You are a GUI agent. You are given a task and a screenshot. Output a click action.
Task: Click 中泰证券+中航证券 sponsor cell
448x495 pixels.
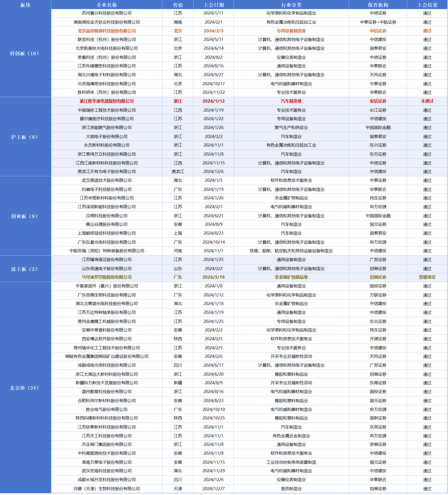378,22
